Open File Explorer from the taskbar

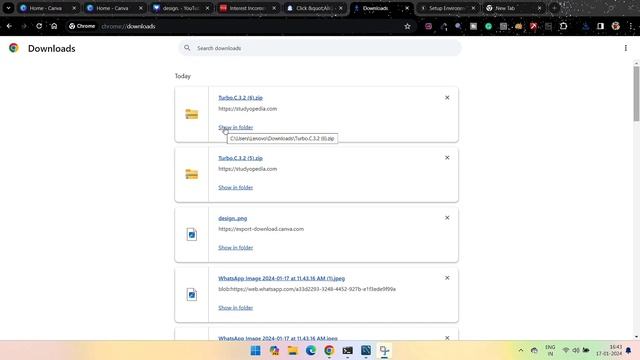coord(293,351)
